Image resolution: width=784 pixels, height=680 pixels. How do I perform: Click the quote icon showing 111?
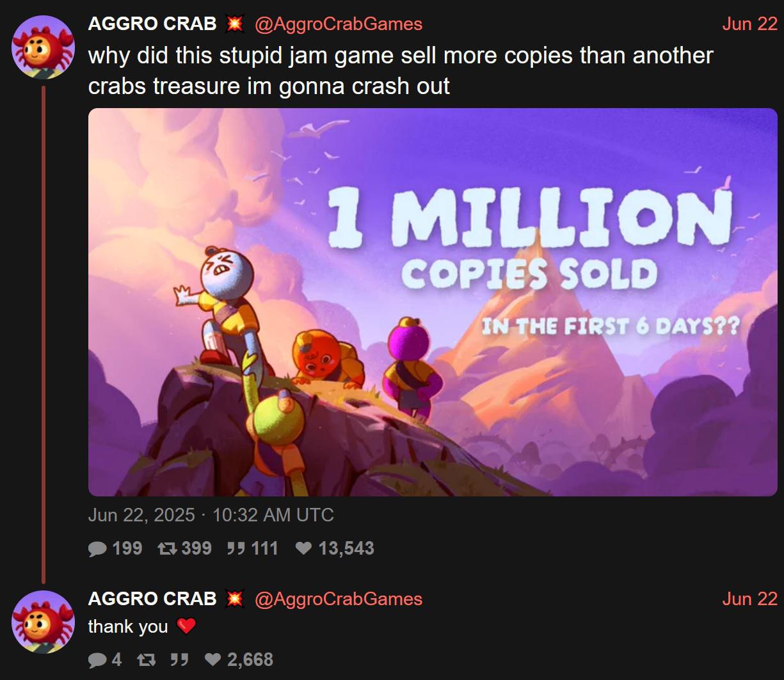(x=236, y=549)
